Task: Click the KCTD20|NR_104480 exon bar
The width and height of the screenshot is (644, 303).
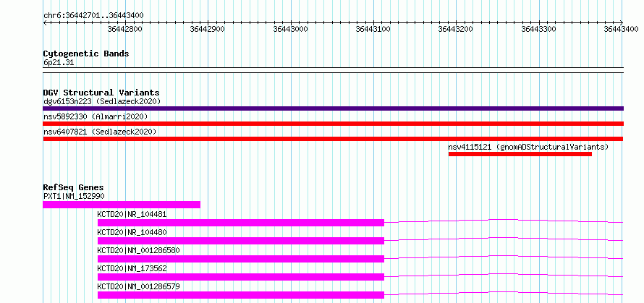Action: (241, 241)
